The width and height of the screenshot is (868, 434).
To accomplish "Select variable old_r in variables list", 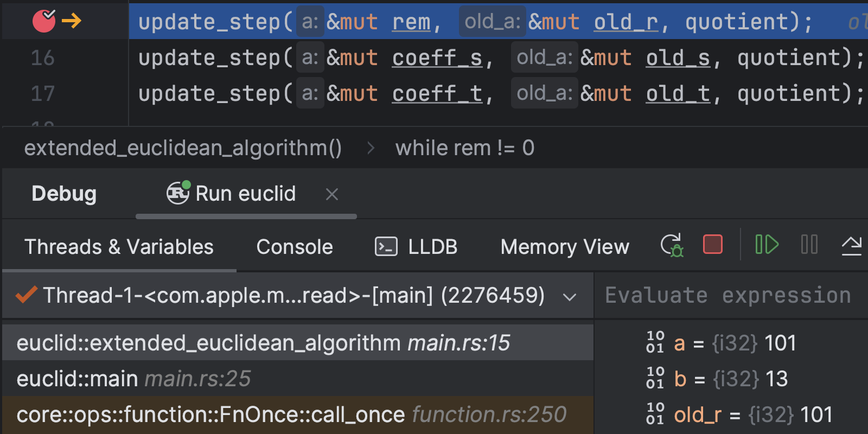I will [x=697, y=415].
